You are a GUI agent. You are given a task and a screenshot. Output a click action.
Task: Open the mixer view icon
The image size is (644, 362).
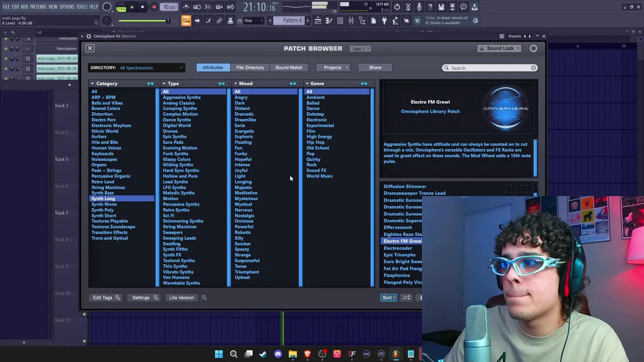coord(351,21)
